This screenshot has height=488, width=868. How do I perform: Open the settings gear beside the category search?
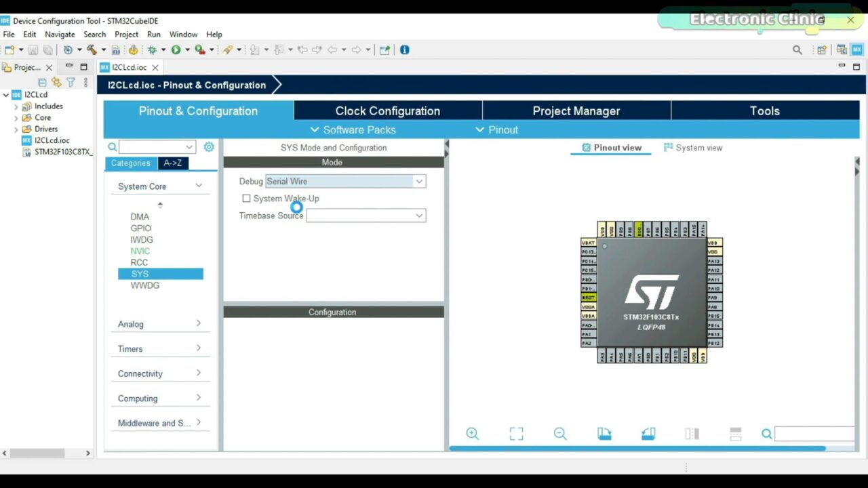pos(209,147)
